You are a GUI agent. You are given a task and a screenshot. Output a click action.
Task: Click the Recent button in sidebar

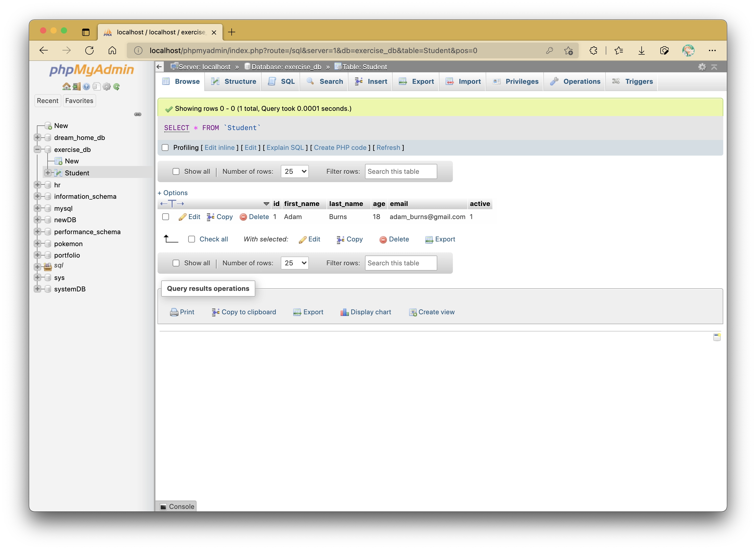(x=48, y=101)
